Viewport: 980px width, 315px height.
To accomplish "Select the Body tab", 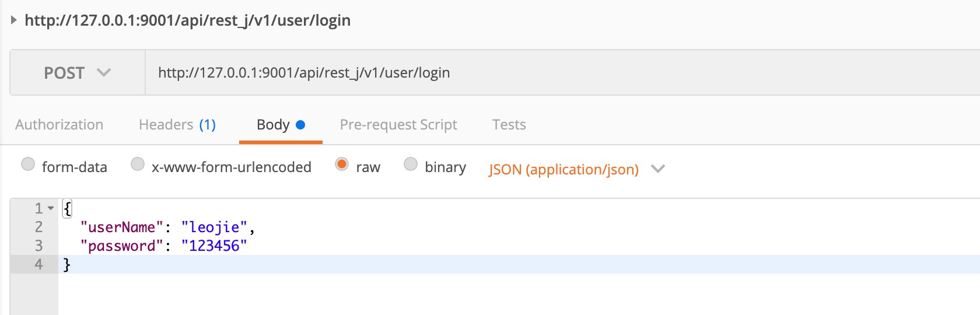I will [x=280, y=125].
